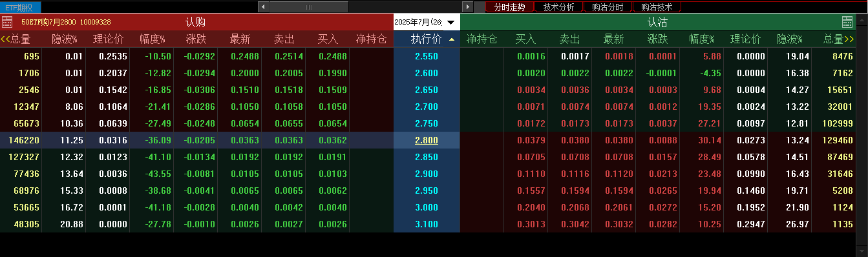
Task: Open the 购沽分时 tab
Action: coord(608,7)
